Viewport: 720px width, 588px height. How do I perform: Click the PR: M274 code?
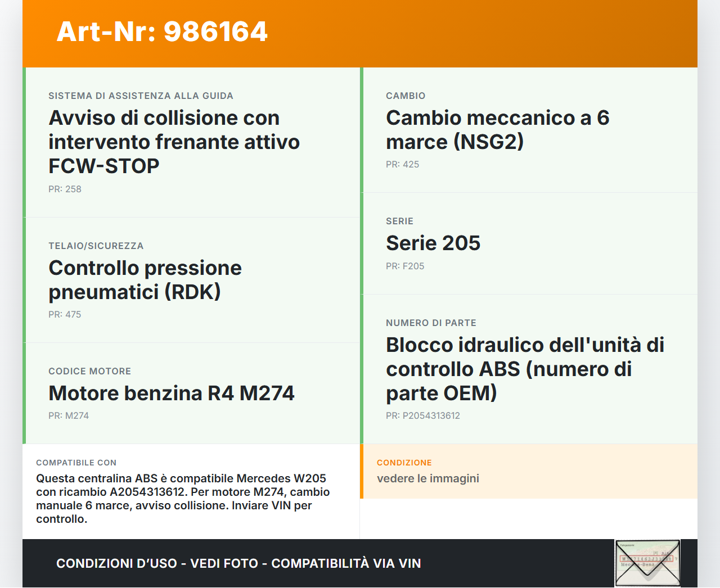(x=69, y=416)
